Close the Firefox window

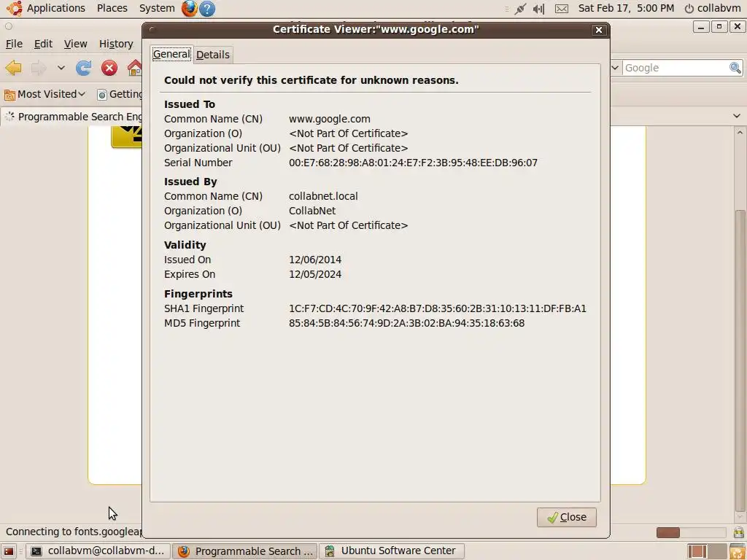tap(737, 27)
